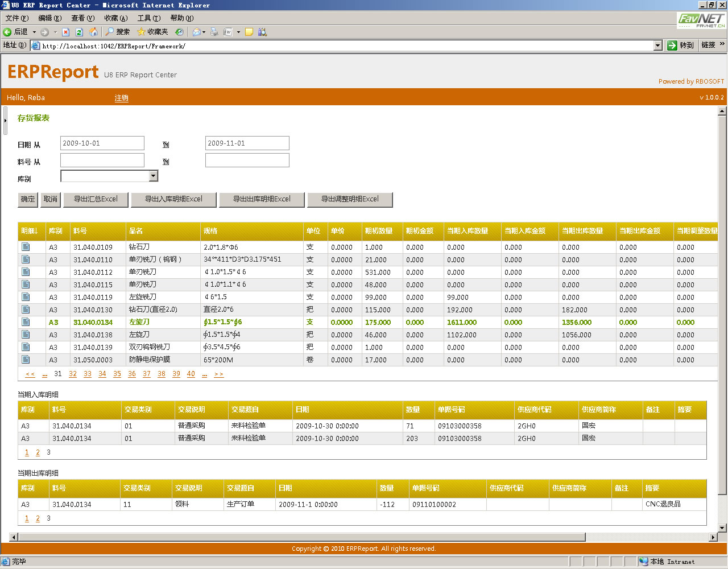Screen dimensions: 728x569
Task: Open detail icon for row 31.040.0138
Action: [x=26, y=335]
